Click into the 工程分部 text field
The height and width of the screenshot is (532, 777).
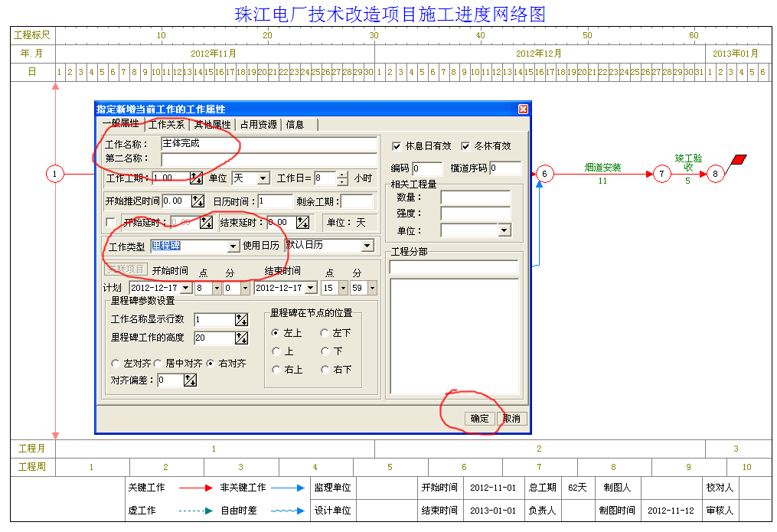[453, 267]
